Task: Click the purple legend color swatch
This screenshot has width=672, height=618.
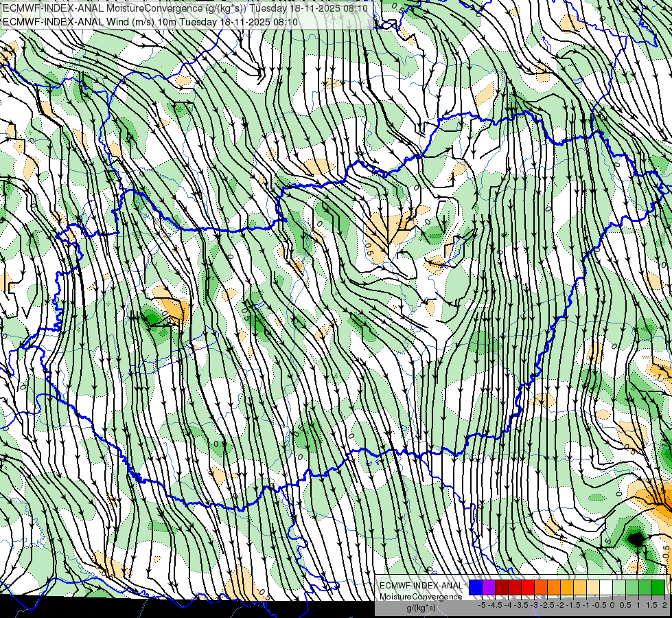Action: 489,587
